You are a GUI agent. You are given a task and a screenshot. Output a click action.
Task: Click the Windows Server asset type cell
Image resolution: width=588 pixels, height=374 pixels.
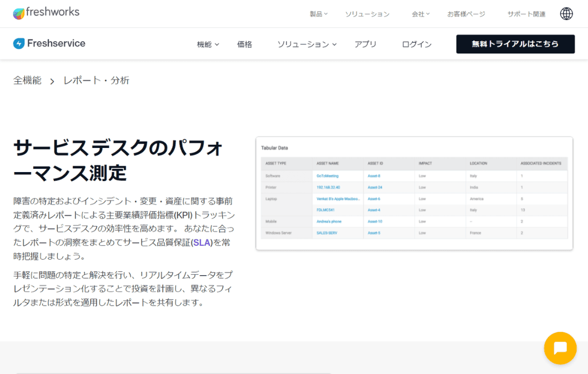[x=278, y=233]
